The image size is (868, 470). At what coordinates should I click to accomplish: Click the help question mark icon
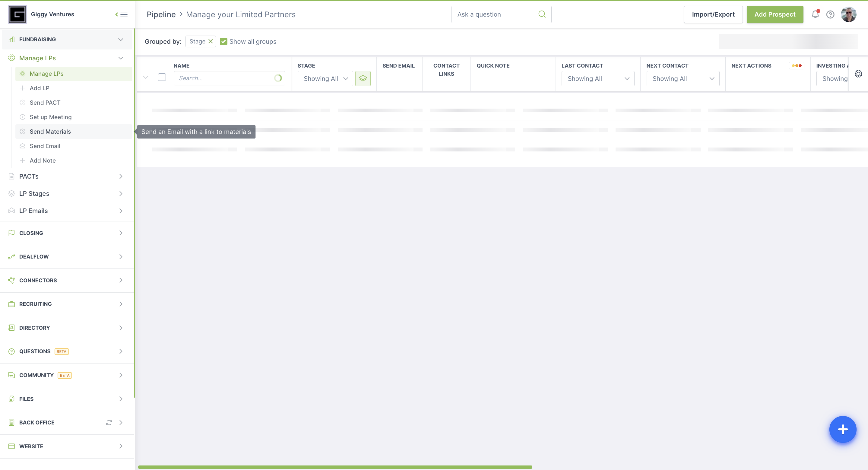click(830, 14)
